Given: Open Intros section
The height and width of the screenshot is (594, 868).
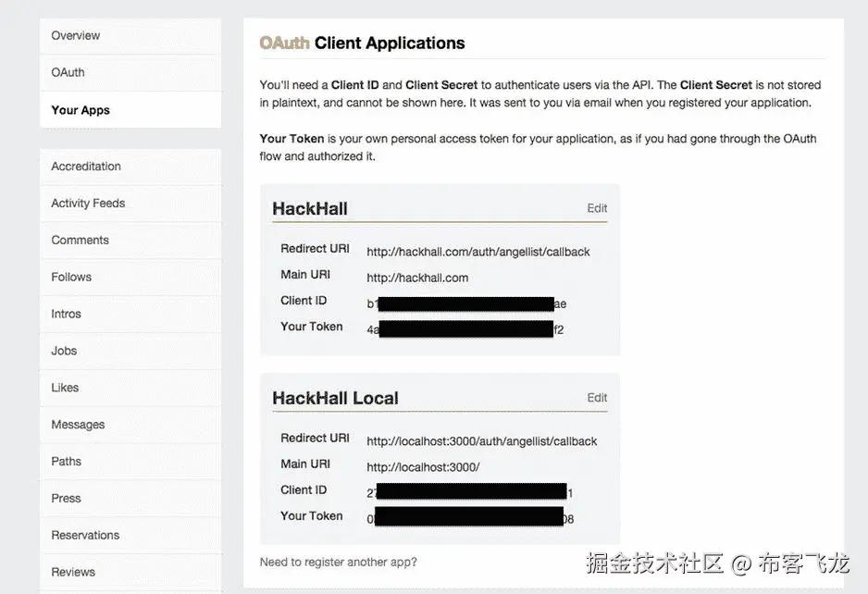Looking at the screenshot, I should coord(130,314).
